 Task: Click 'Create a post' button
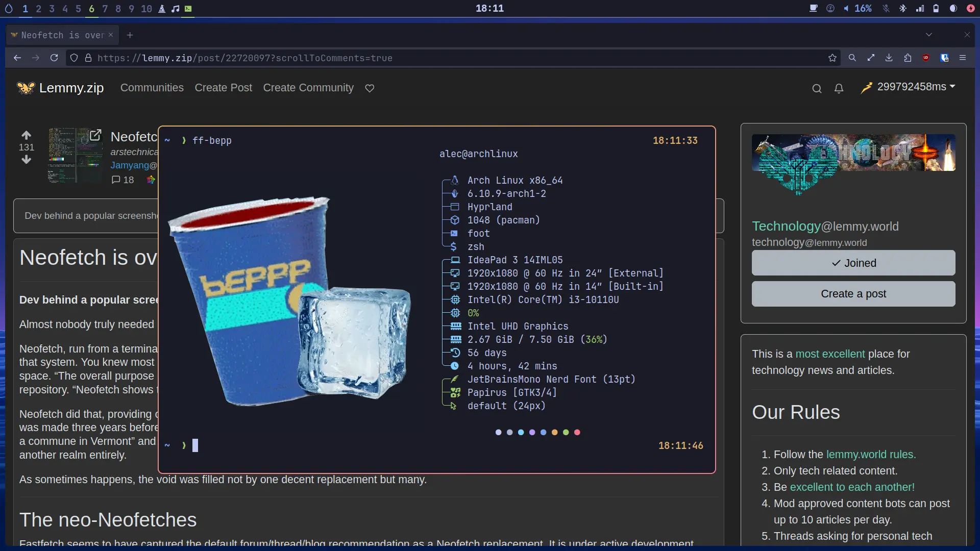pos(853,294)
